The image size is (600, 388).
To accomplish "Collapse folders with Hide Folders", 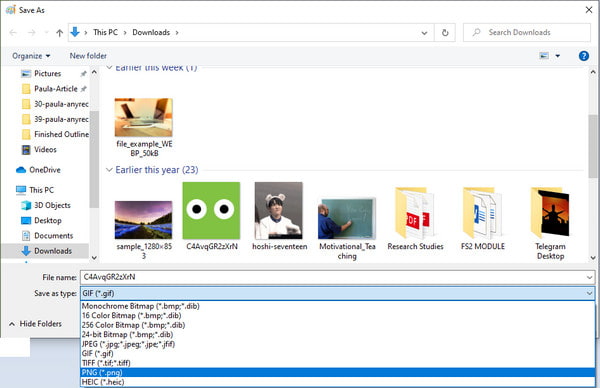I will point(35,324).
